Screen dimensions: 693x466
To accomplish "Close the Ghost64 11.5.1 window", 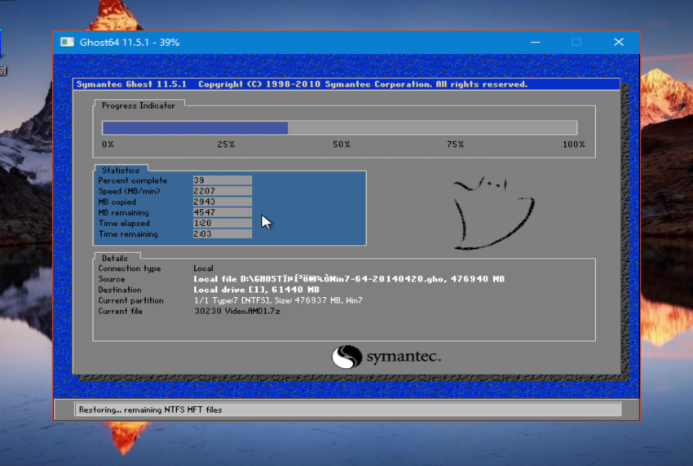I will [618, 42].
